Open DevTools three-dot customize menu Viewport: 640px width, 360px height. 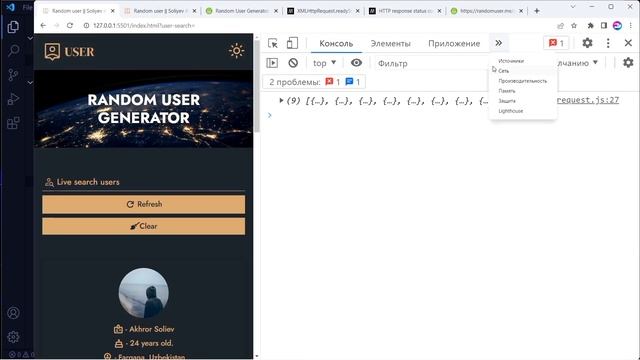click(x=608, y=43)
